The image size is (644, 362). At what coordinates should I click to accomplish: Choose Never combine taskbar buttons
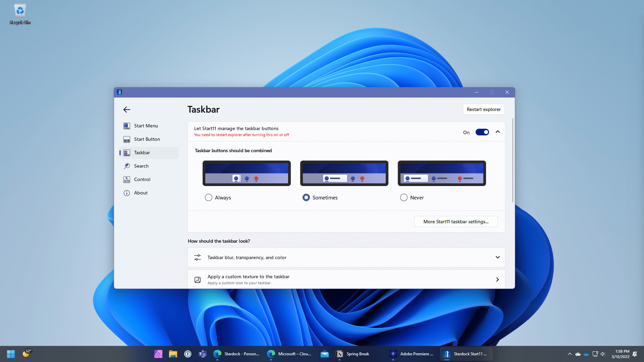tap(404, 197)
